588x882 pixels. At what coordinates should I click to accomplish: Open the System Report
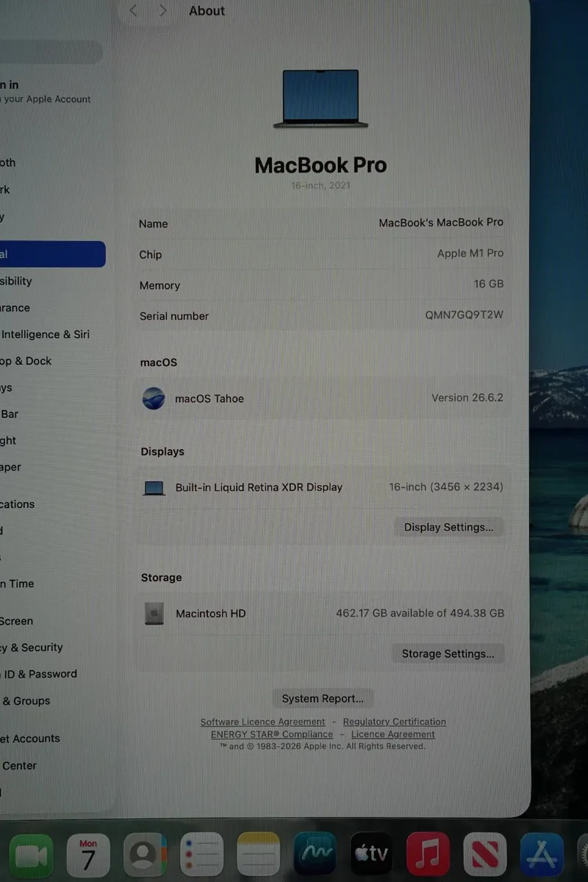click(x=323, y=698)
